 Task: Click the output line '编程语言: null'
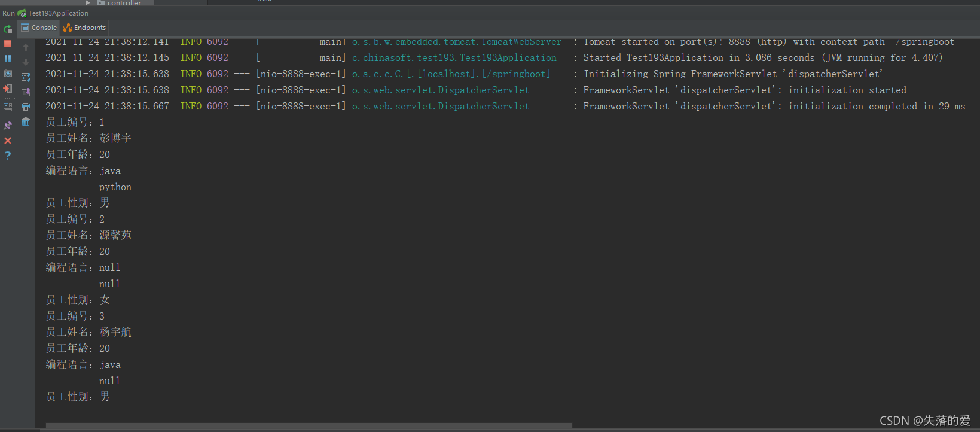[x=83, y=267]
